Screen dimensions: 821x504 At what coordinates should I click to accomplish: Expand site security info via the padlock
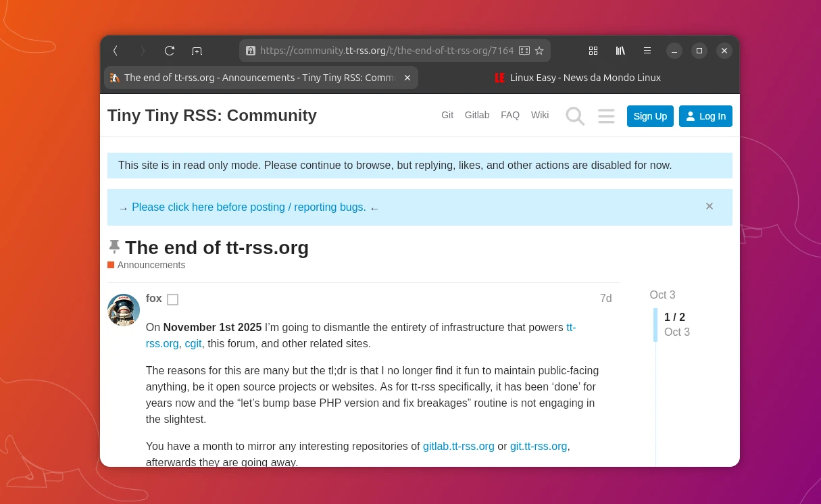pos(251,51)
